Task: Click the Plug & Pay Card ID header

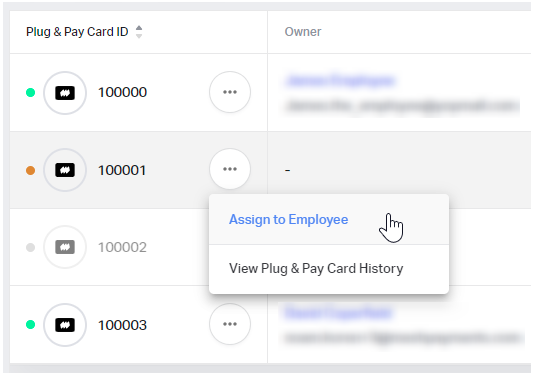Action: point(77,32)
